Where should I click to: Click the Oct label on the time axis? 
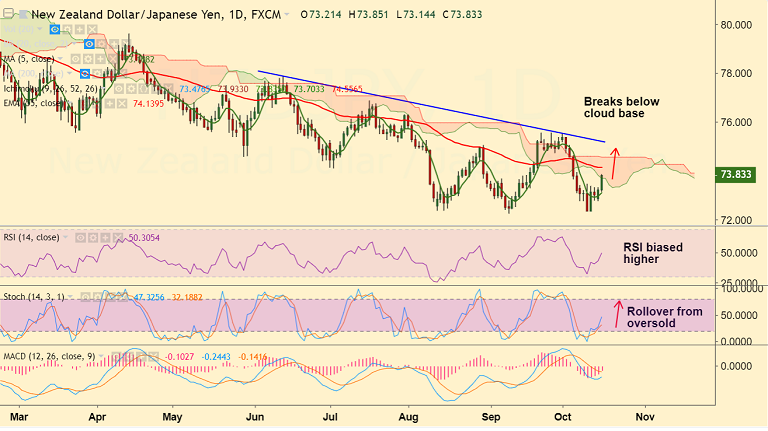[x=563, y=417]
